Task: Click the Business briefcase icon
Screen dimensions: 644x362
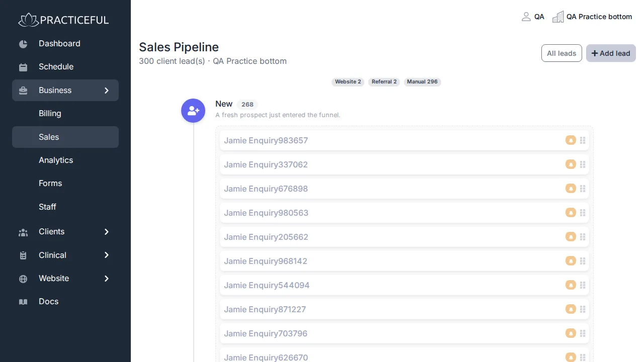Action: 23,90
